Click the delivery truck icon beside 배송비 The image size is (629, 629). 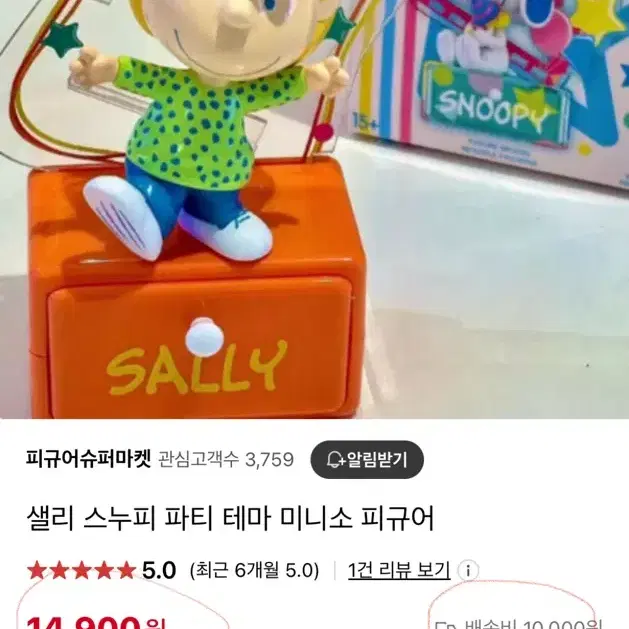coord(446,626)
